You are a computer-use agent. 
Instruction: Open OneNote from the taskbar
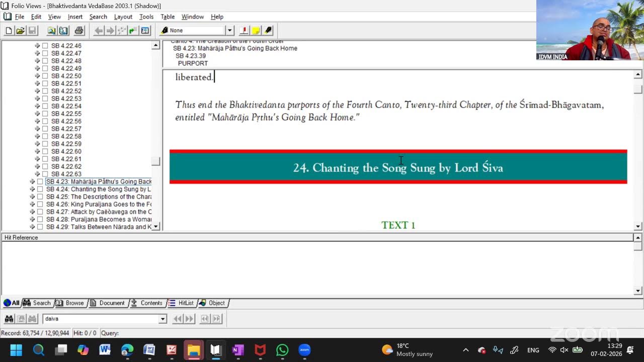tap(238, 350)
